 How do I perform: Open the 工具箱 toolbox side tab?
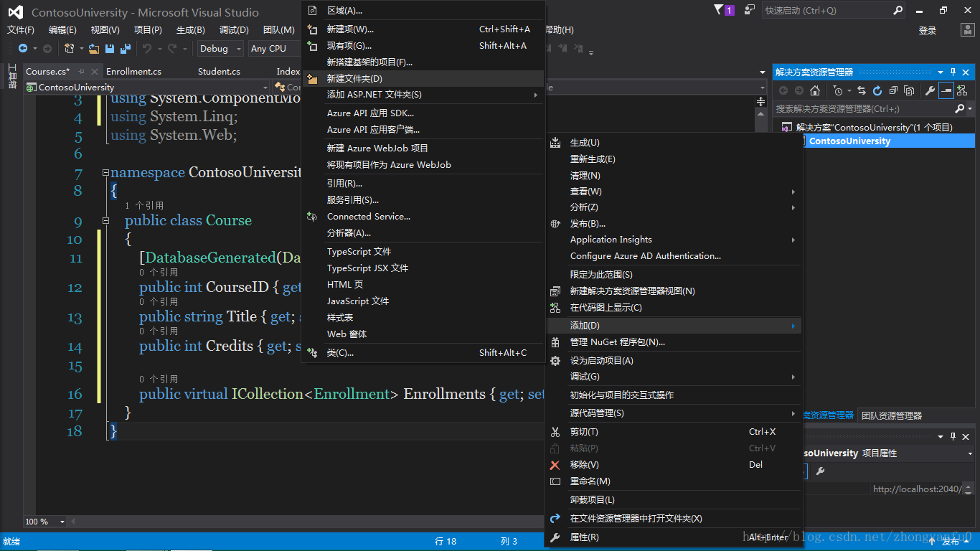pos(12,76)
